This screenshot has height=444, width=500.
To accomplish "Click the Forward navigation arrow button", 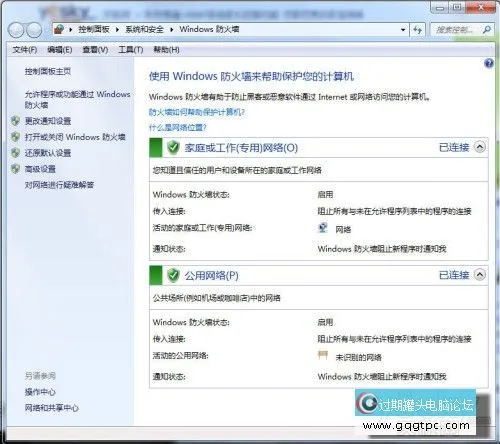I will tap(34, 30).
